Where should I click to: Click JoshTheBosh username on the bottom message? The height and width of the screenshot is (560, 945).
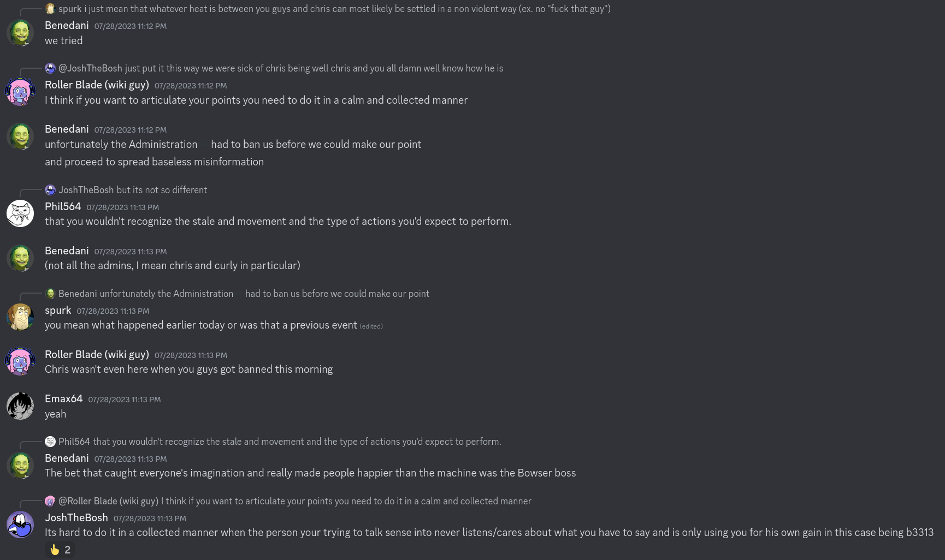click(76, 517)
